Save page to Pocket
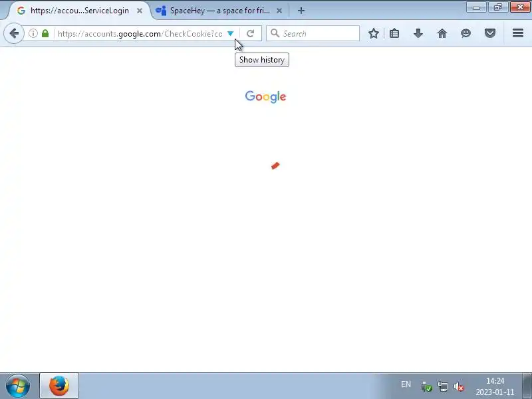532x399 pixels. pos(490,33)
